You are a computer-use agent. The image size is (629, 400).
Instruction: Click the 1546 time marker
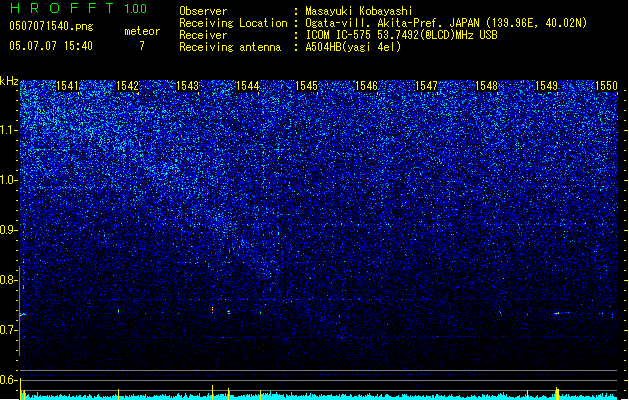click(366, 86)
